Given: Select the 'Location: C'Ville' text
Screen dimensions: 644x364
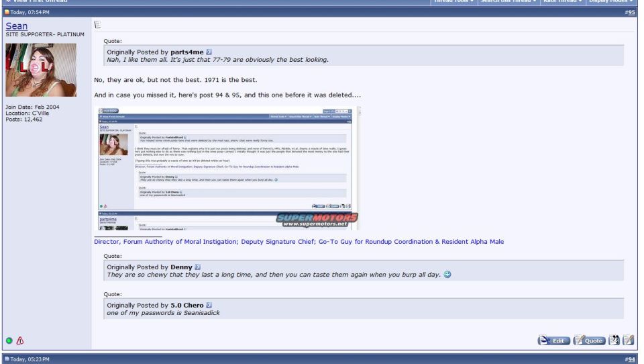Looking at the screenshot, I should (27, 113).
